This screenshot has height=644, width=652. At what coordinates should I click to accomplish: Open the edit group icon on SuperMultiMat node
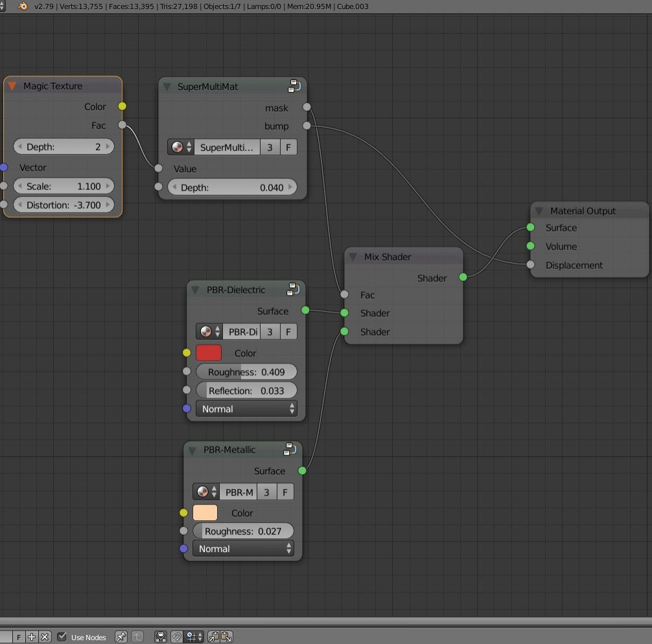click(x=296, y=86)
